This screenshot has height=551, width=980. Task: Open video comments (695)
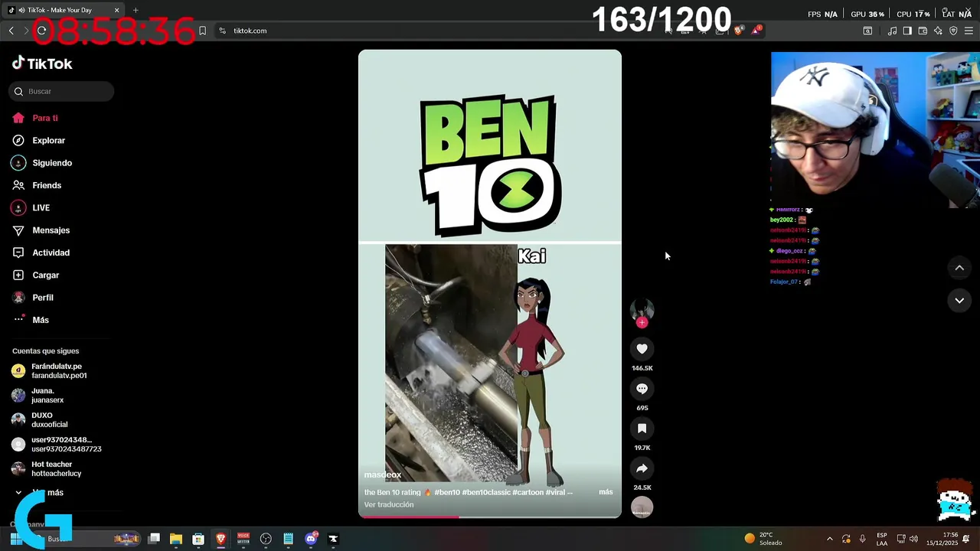[642, 389]
